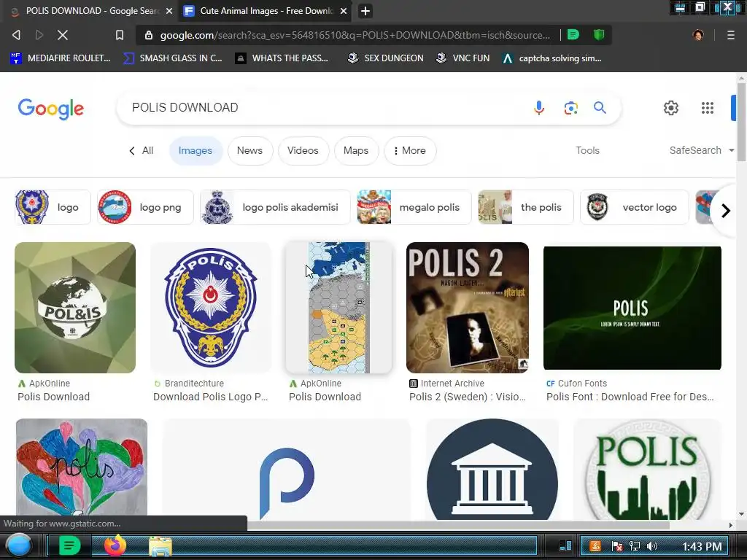Close the Cute Animal Images tab
Image resolution: width=747 pixels, height=560 pixels.
[344, 11]
